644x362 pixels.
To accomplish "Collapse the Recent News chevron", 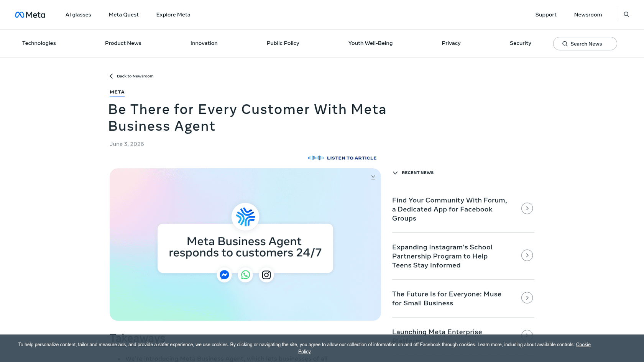I will 395,173.
